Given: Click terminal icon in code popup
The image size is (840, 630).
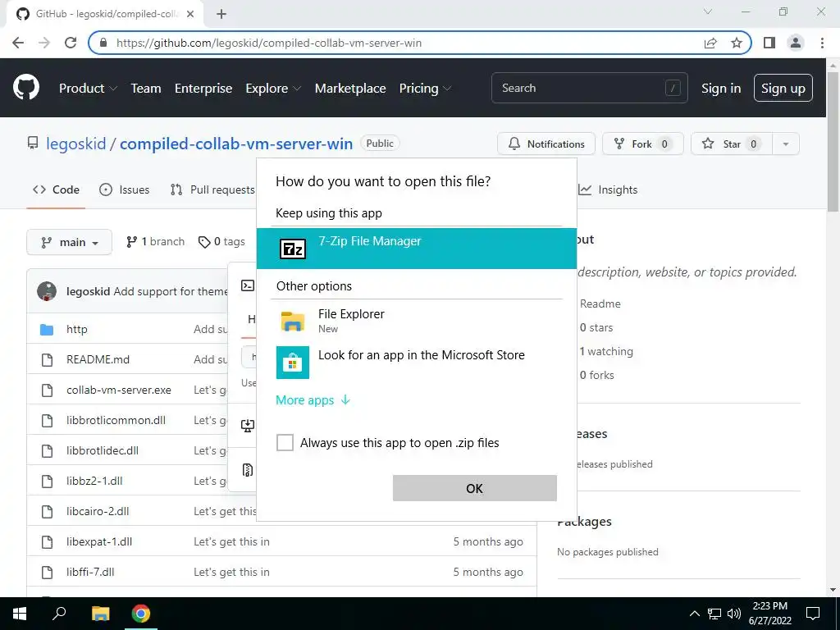Looking at the screenshot, I should point(248,285).
